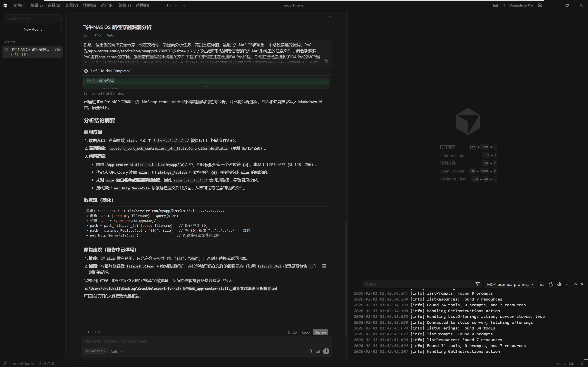Toggle the bottom panel layout icon
The image size is (588, 367).
pyautogui.click(x=496, y=5)
